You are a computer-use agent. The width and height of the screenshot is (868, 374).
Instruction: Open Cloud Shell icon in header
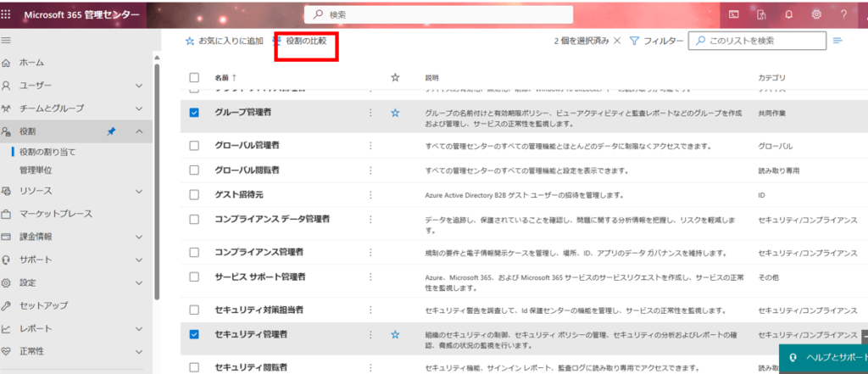tap(734, 14)
